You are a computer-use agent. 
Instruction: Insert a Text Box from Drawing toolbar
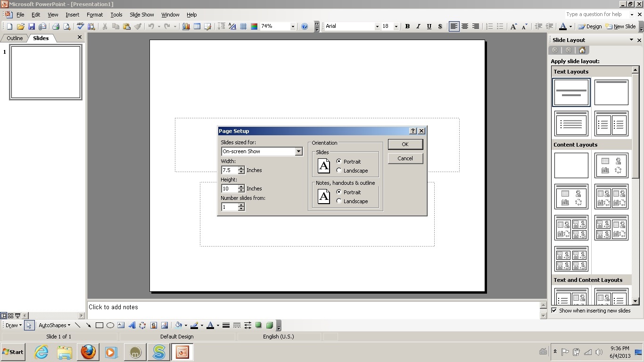click(x=121, y=325)
